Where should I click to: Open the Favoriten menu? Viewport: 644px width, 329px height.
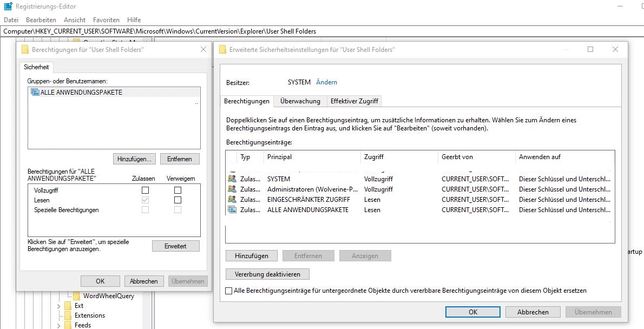pyautogui.click(x=107, y=19)
